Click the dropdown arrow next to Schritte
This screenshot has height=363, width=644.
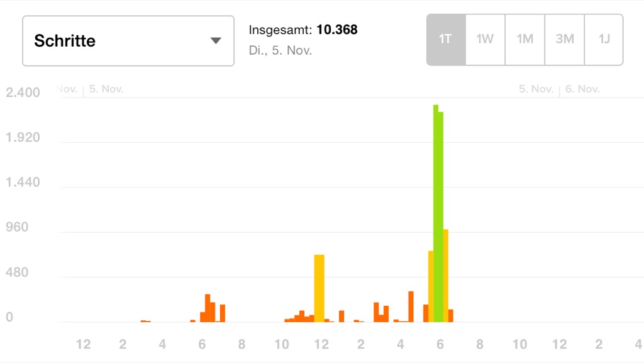click(216, 41)
